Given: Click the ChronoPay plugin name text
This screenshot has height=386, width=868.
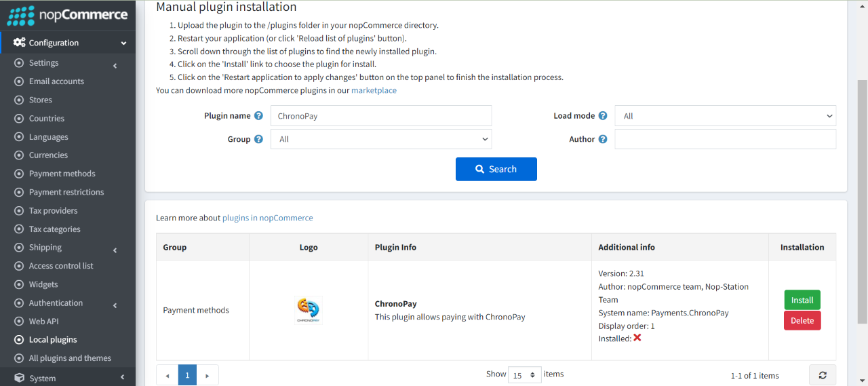Looking at the screenshot, I should [395, 304].
